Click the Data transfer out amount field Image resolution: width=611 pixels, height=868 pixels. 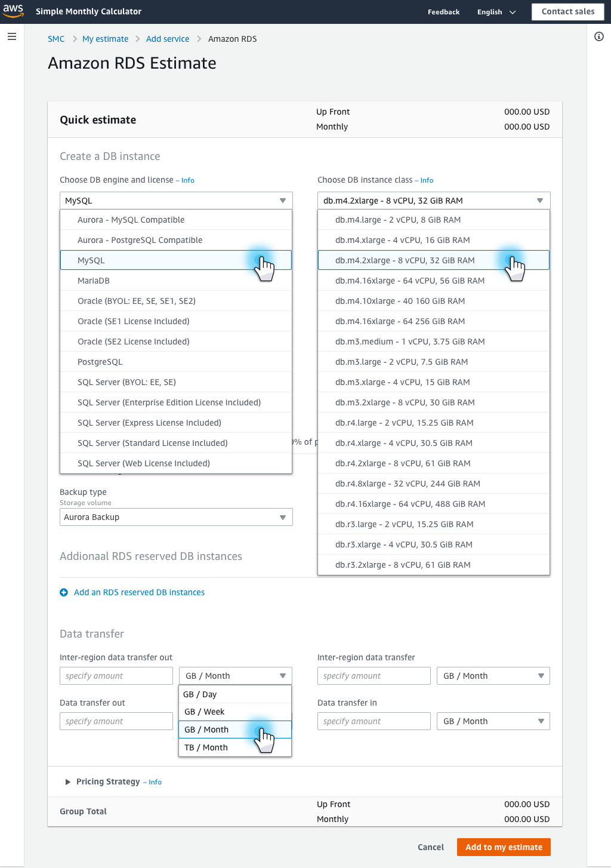click(x=116, y=721)
